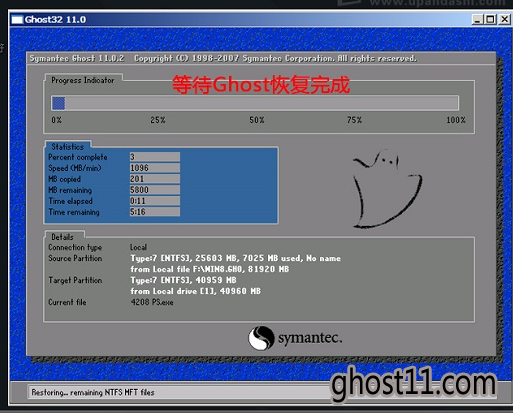
Task: Click the blue filled progress bar segment
Action: click(58, 103)
